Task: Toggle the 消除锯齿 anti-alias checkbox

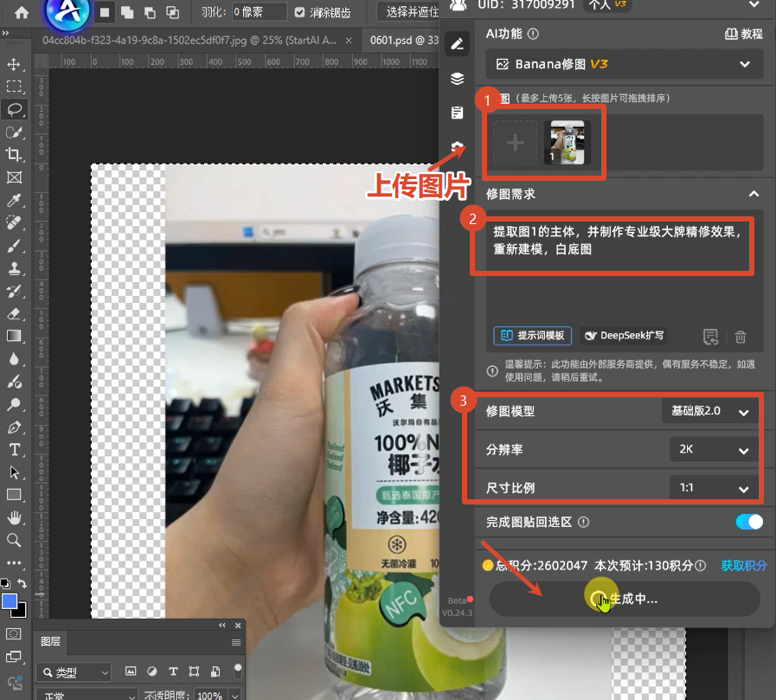Action: (299, 12)
